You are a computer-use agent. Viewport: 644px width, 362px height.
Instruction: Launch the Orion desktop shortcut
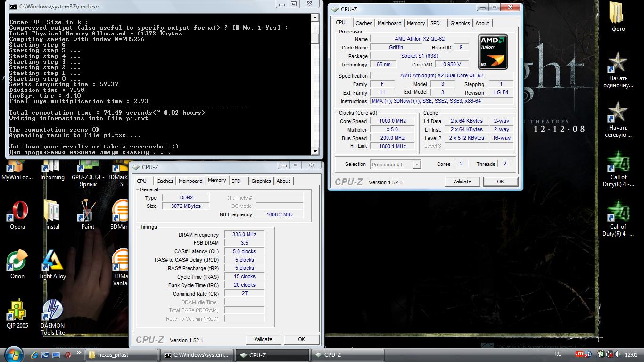(17, 264)
